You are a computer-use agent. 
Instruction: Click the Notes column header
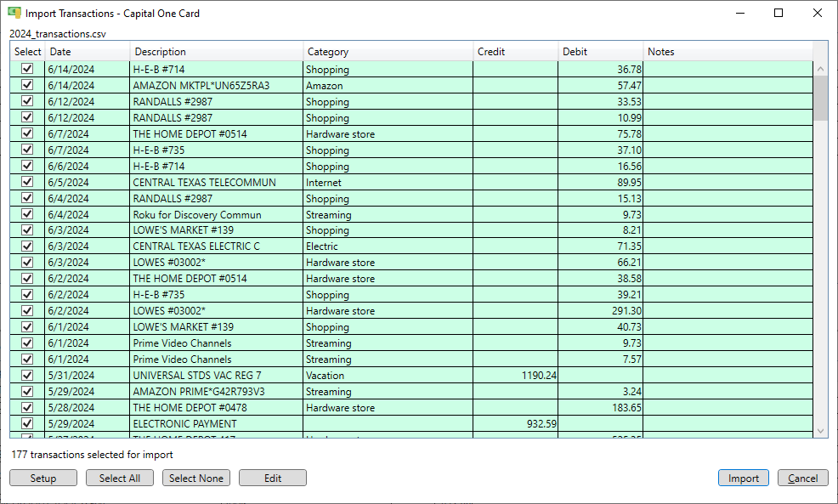coord(728,52)
